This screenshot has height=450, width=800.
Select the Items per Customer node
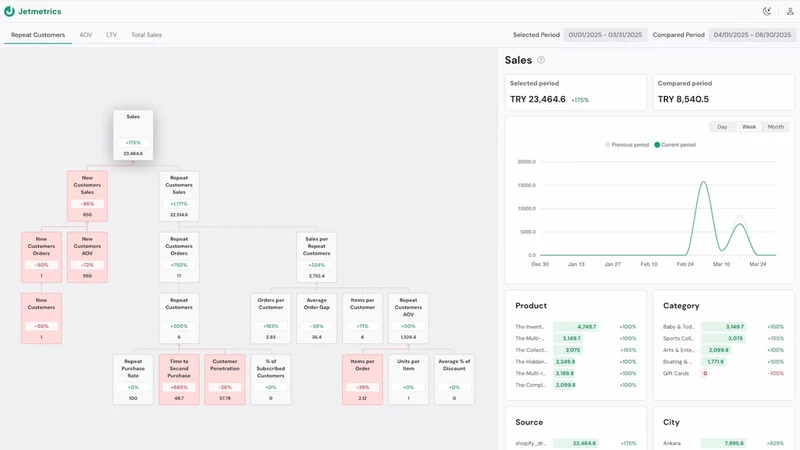coord(363,318)
